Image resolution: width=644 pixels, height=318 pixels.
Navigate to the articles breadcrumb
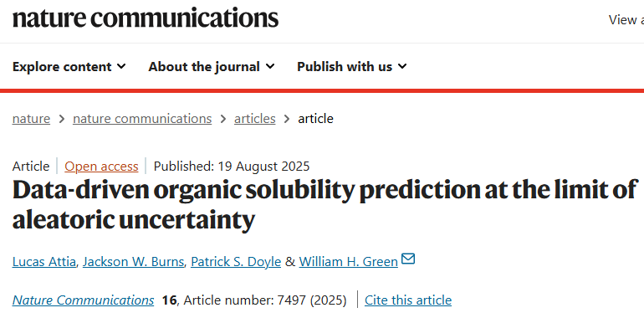[254, 119]
